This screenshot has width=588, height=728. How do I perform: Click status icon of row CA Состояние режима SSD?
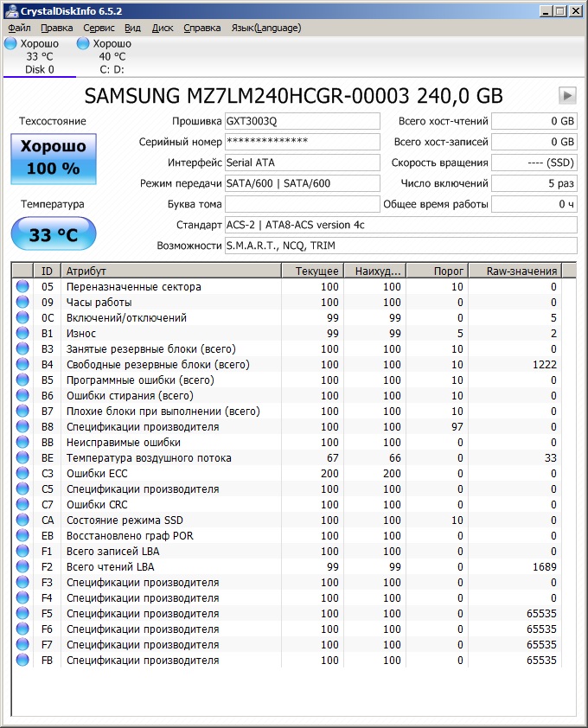point(22,520)
